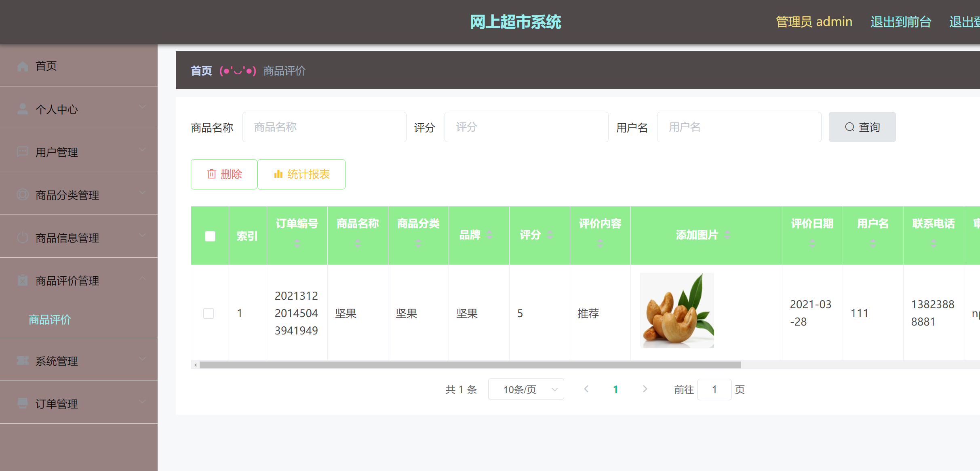Click the message icon beside 用户管理
This screenshot has width=980, height=471.
pyautogui.click(x=22, y=152)
